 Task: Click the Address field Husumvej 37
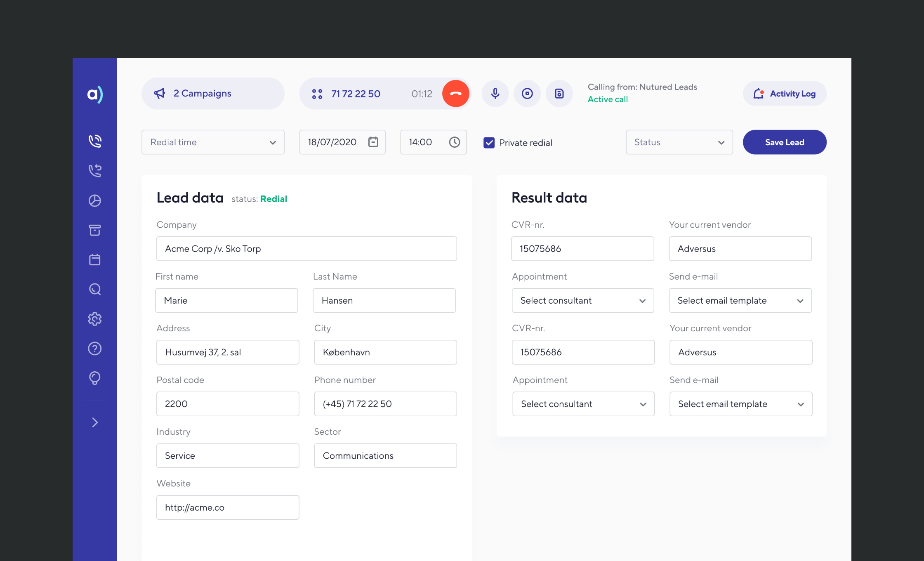[x=228, y=352]
